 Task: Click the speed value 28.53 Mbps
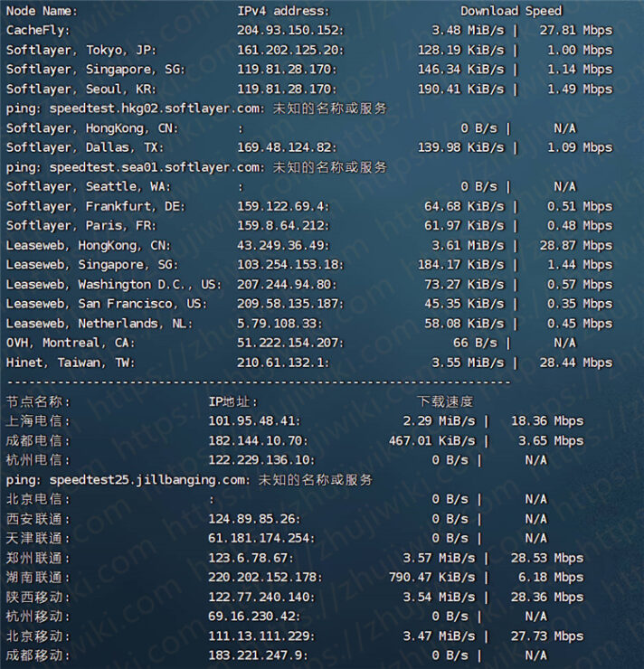(547, 558)
